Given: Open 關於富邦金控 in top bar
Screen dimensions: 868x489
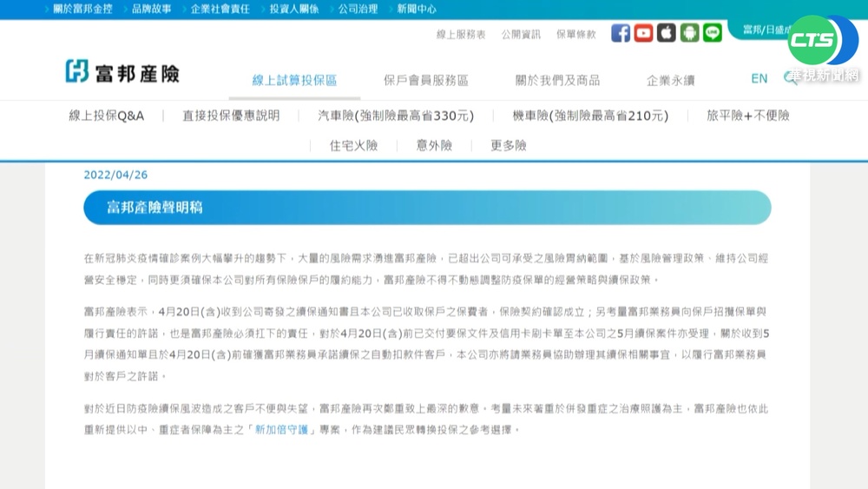Looking at the screenshot, I should [82, 9].
